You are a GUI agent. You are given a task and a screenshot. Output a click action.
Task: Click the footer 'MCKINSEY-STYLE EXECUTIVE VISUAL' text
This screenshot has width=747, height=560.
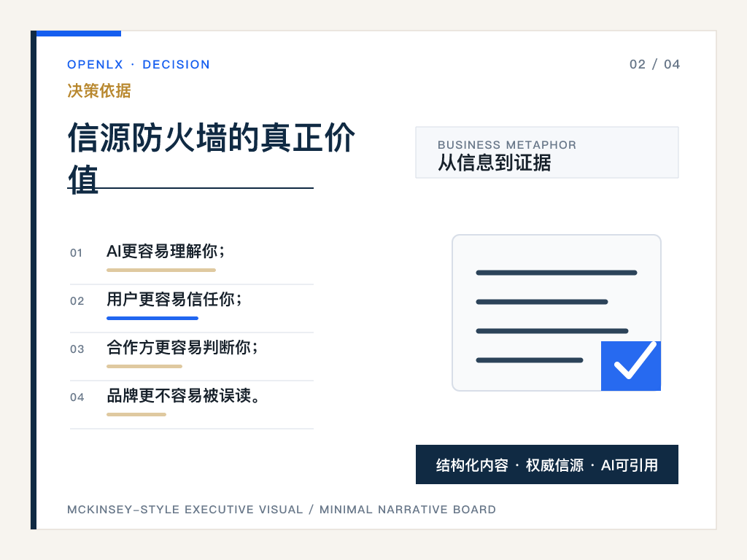185,510
